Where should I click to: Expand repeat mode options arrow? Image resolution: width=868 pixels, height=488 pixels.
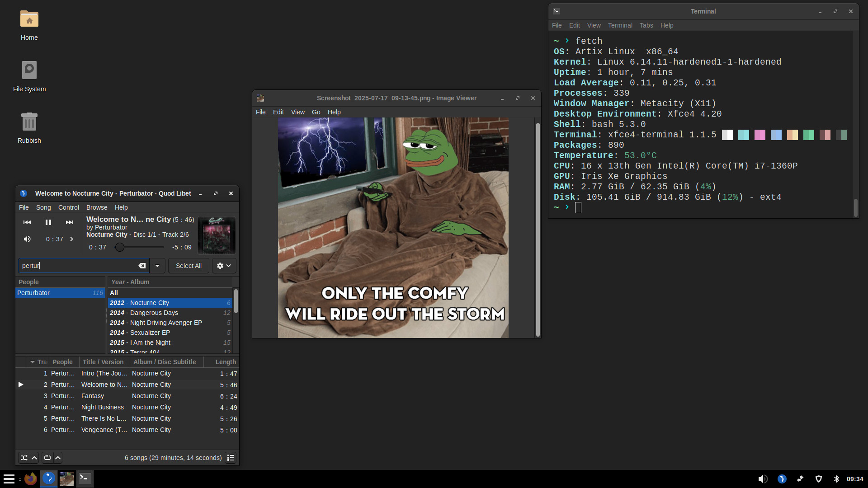coord(58,458)
